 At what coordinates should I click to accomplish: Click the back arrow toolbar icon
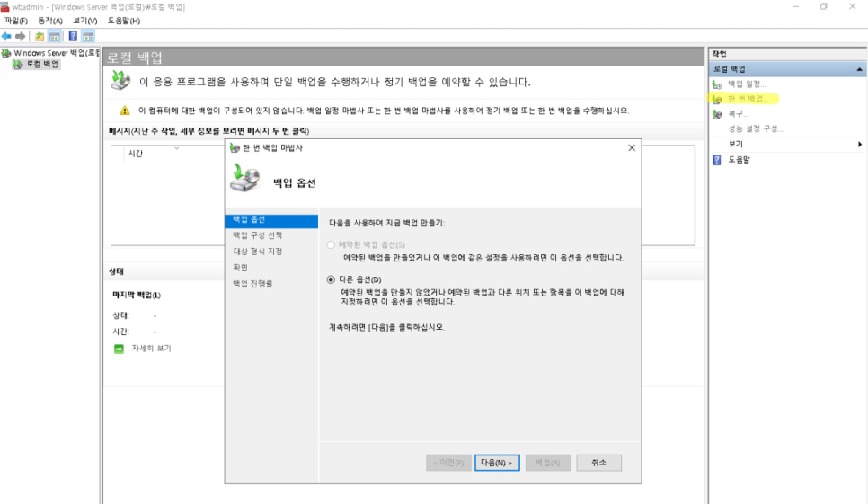(6, 36)
